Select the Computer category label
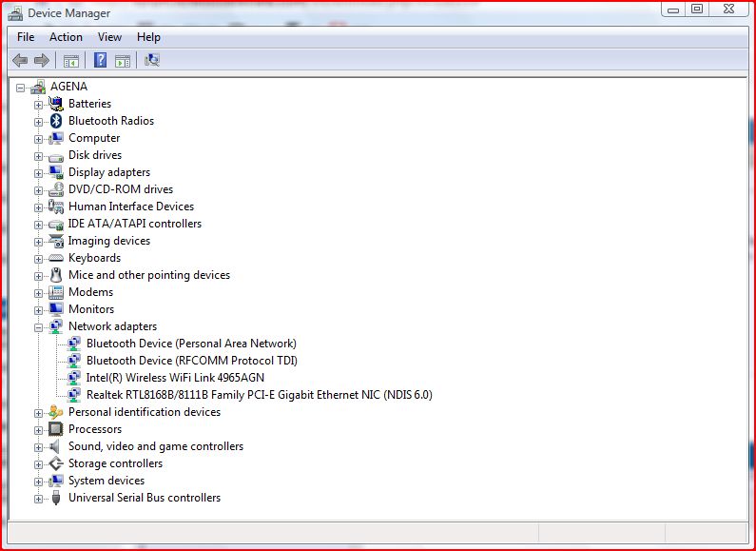This screenshot has width=756, height=551. click(x=94, y=138)
